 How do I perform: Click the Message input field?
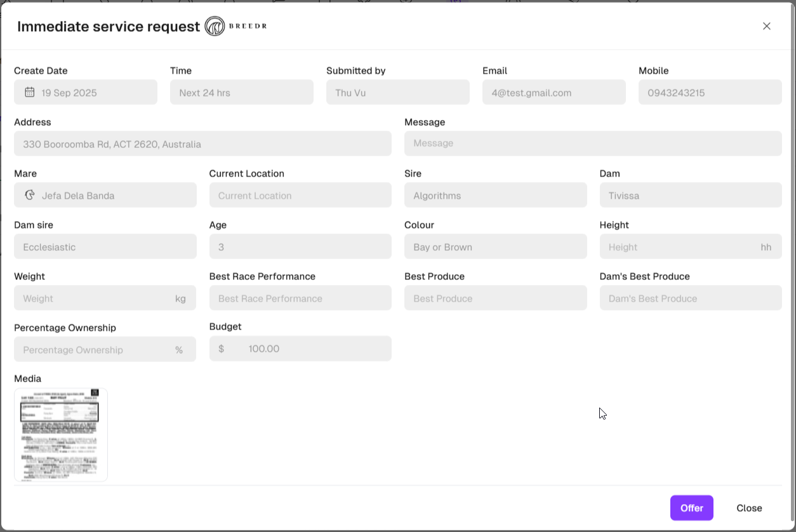[592, 143]
